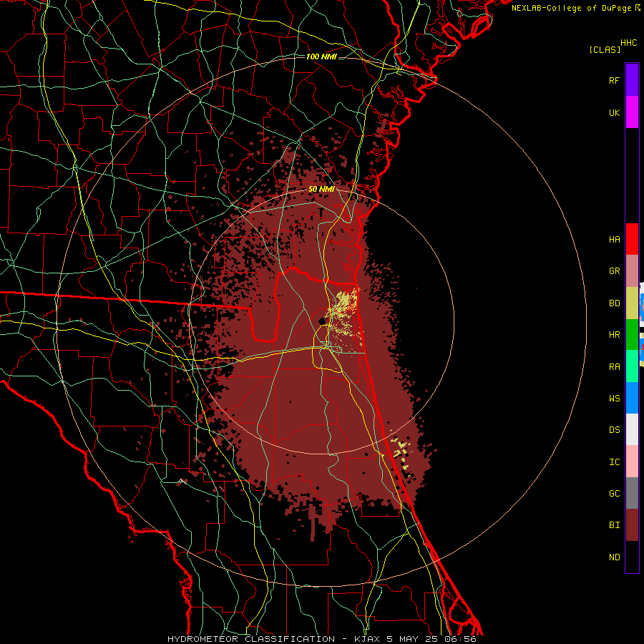
Task: Click the 'NEXLAB-College of DuPage' header text
Action: 571,8
